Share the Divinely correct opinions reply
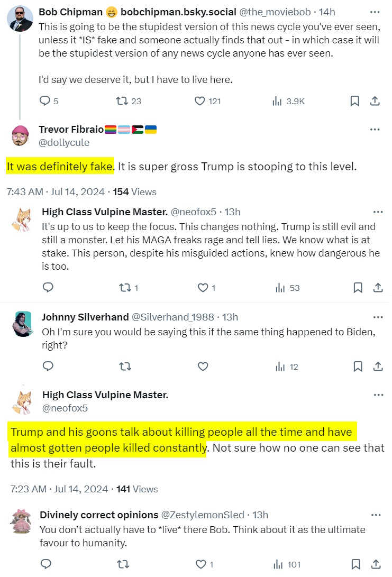392x577 pixels. coord(378,564)
